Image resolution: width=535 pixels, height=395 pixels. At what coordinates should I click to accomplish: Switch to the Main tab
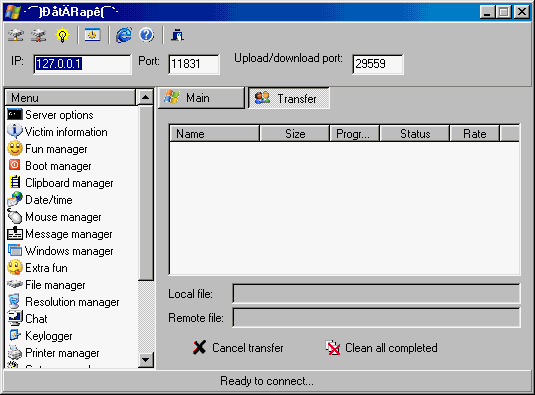(201, 98)
